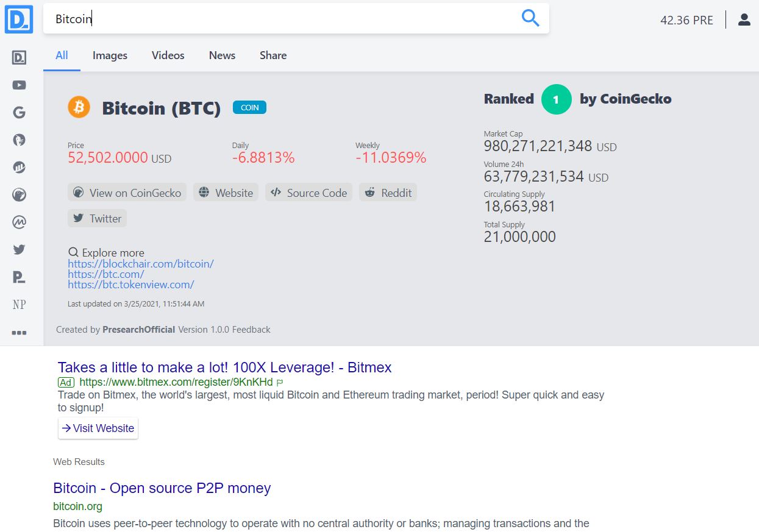Open the user account profile icon
Viewport: 759px width, 532px height.
coord(744,20)
